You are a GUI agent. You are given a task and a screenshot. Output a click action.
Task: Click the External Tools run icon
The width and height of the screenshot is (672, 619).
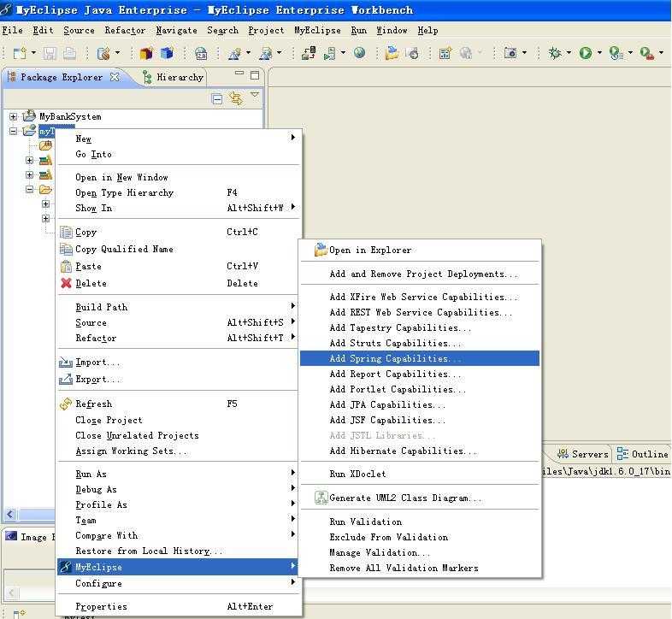click(646, 53)
